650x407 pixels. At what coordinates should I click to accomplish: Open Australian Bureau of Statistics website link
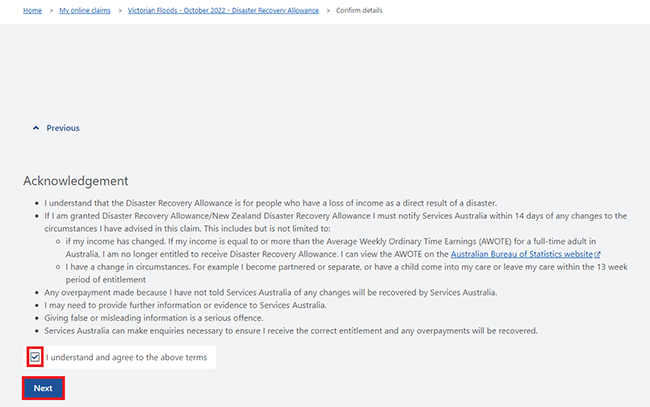pos(521,254)
